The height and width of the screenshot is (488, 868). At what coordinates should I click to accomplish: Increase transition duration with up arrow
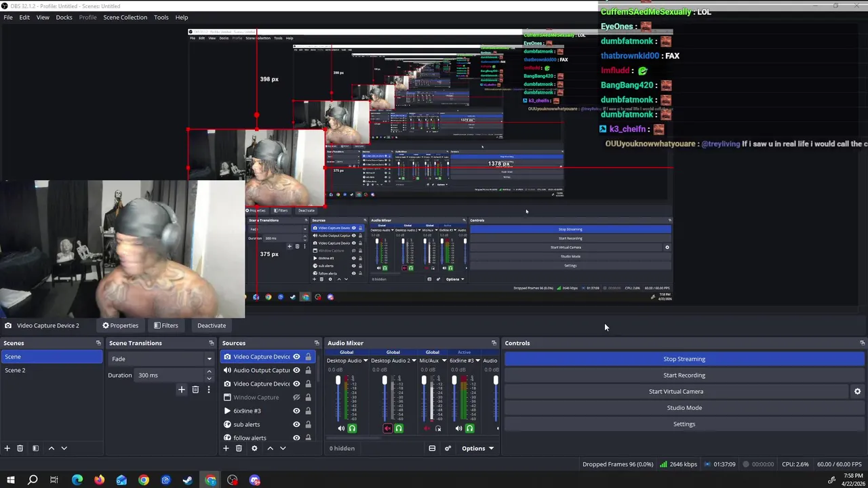click(209, 372)
